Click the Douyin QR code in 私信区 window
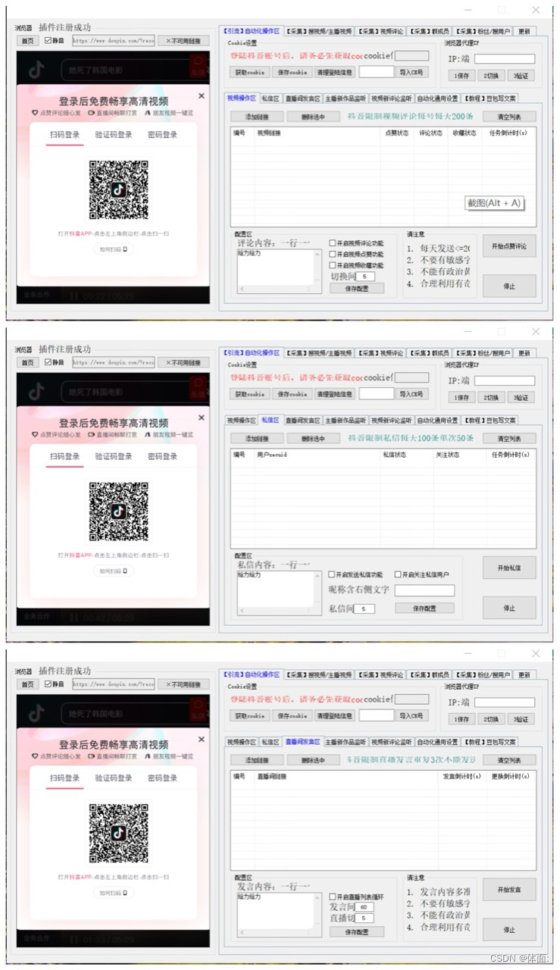 point(118,512)
